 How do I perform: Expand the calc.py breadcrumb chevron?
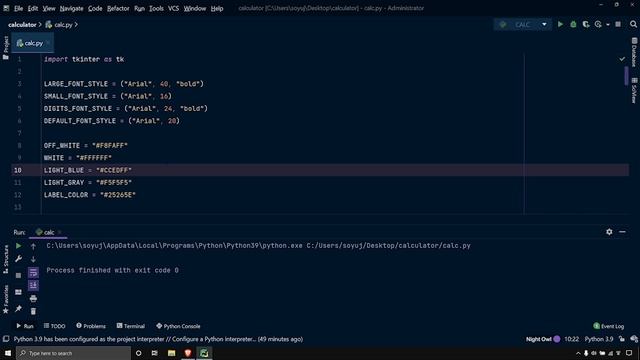76,25
